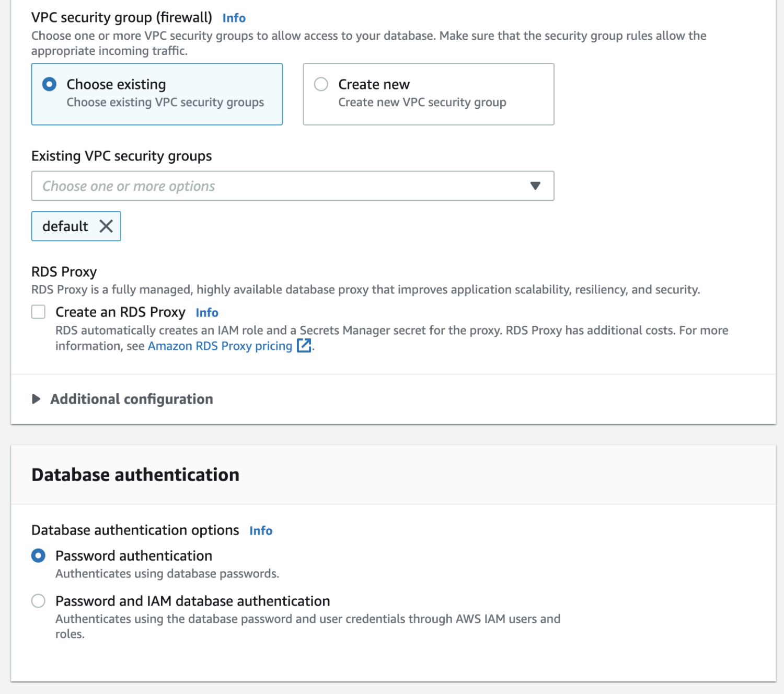784x694 pixels.
Task: Click the dropdown arrow in security groups selector
Action: 535,186
